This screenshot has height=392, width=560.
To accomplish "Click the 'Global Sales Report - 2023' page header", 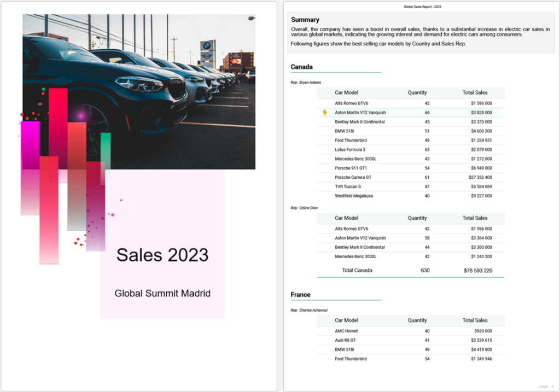I will [x=423, y=7].
